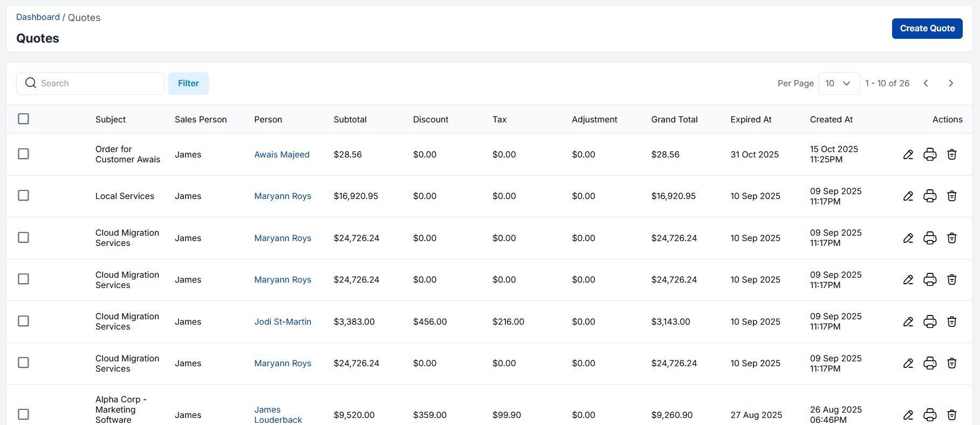980x425 pixels.
Task: Toggle the select-all checkbox in header
Action: tap(23, 119)
